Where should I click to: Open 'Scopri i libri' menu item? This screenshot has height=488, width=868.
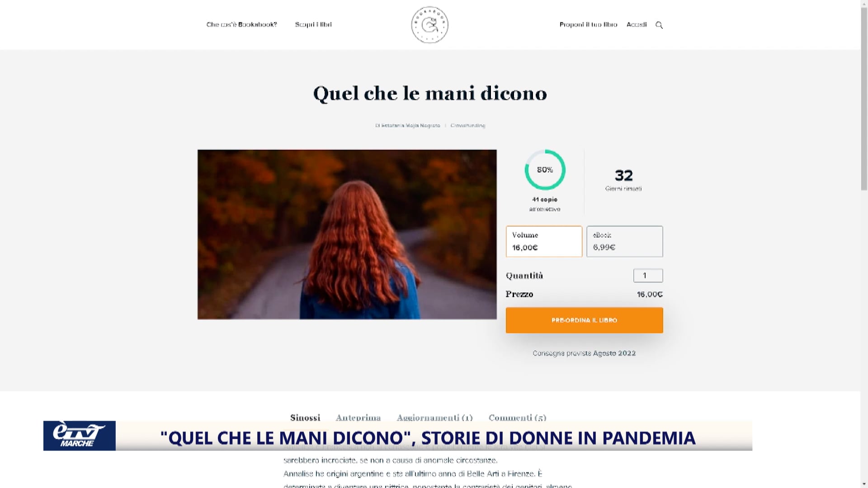click(313, 24)
